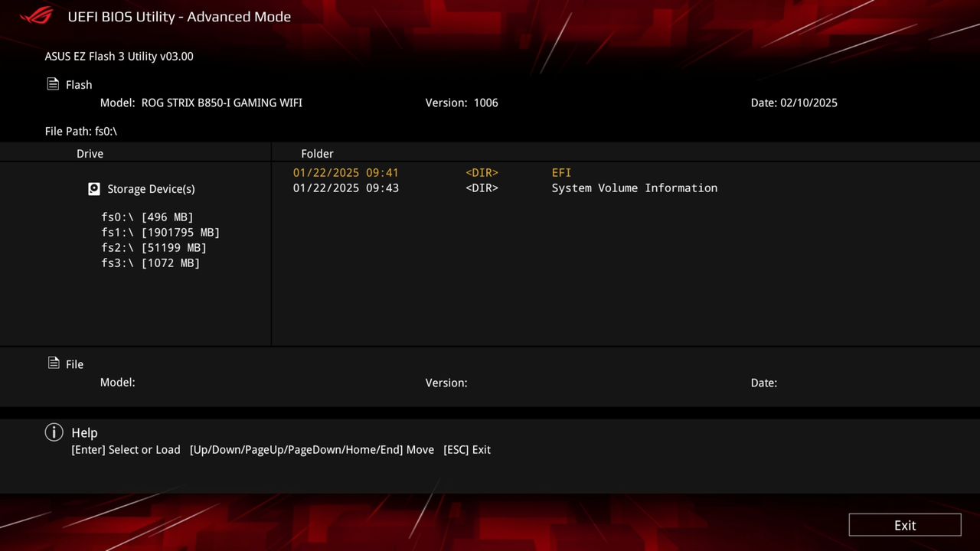Select drive fs0:\ [496 MB]
The image size is (980, 551).
(x=147, y=217)
